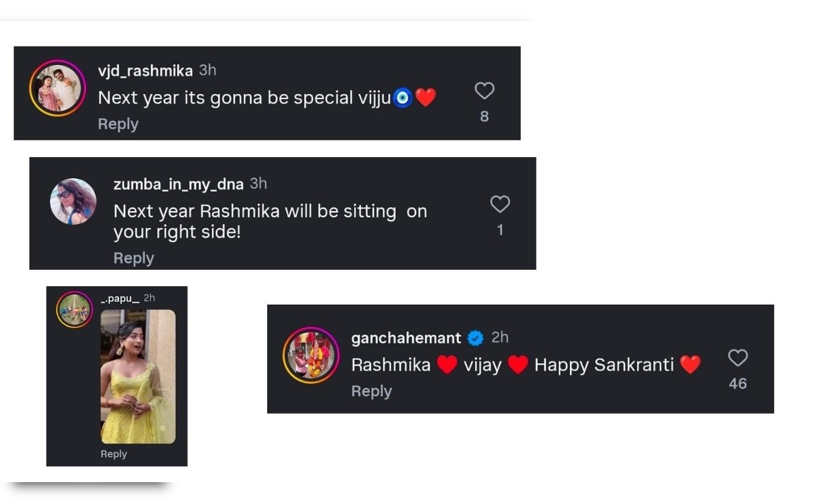Open zumba_in_my_dna's profile picture
The height and width of the screenshot is (504, 820).
73,201
